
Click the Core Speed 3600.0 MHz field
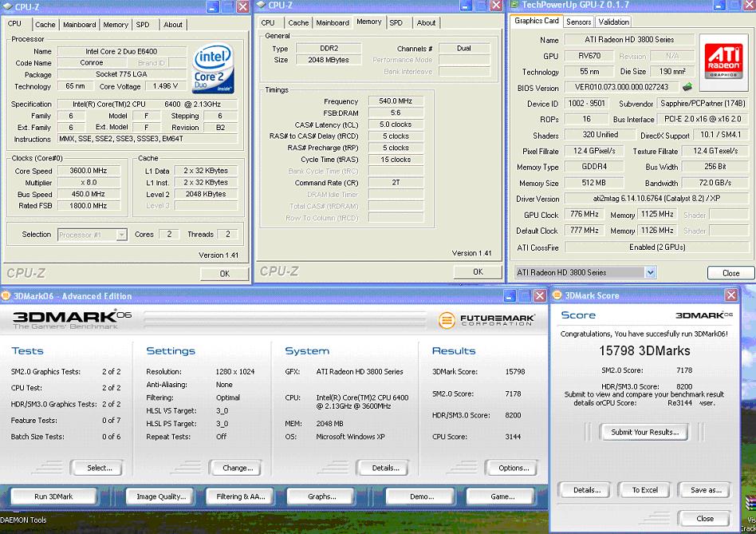(x=89, y=171)
